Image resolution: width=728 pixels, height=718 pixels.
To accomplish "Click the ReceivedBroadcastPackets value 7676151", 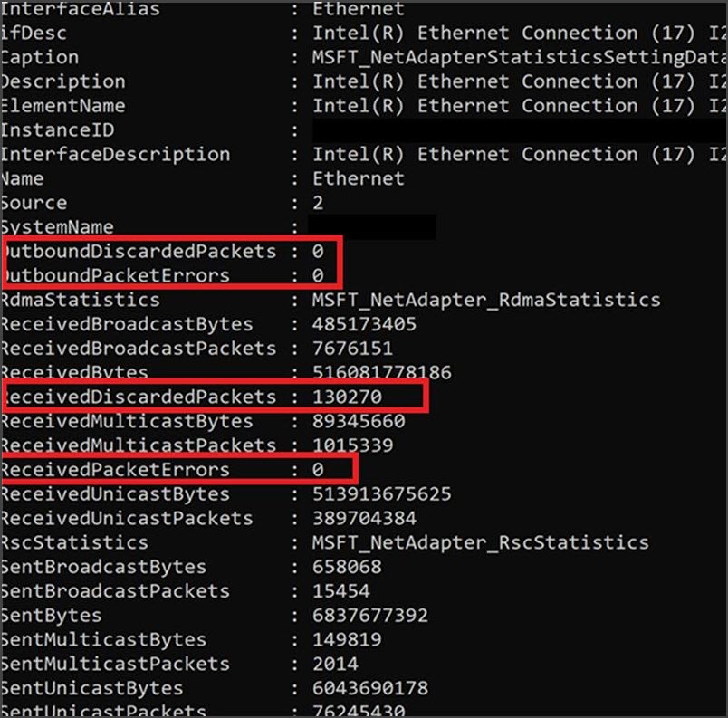I will pos(352,349).
